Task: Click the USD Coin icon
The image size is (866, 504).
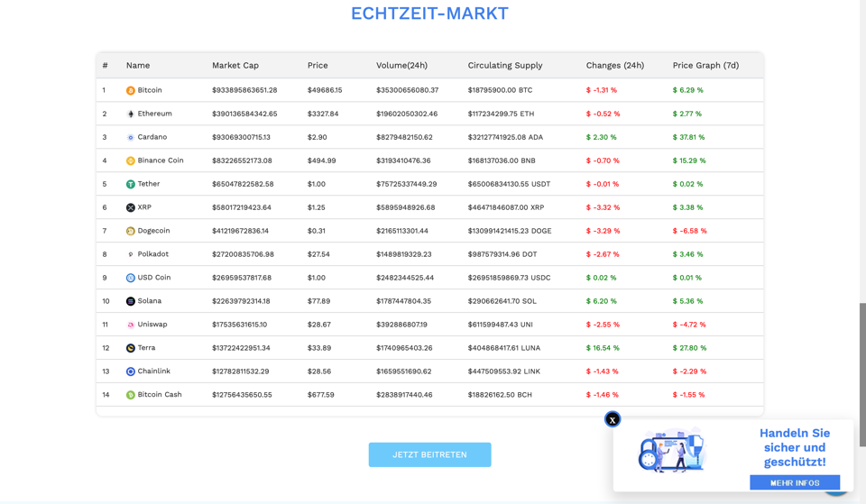Action: (130, 278)
